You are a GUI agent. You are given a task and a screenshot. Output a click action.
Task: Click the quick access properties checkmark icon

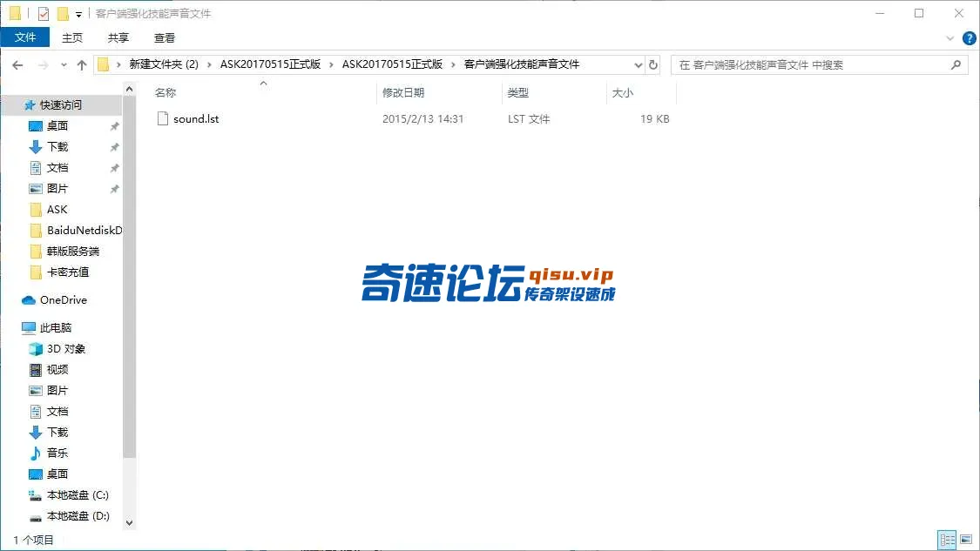44,13
